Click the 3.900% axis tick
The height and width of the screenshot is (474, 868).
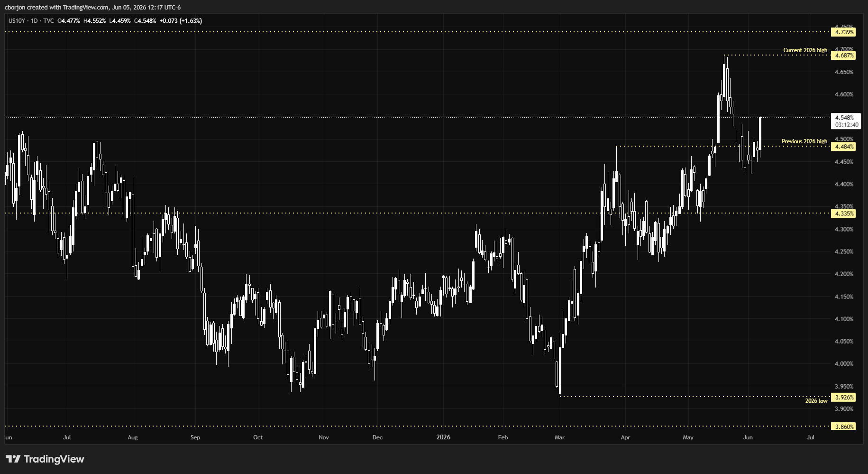(x=844, y=409)
